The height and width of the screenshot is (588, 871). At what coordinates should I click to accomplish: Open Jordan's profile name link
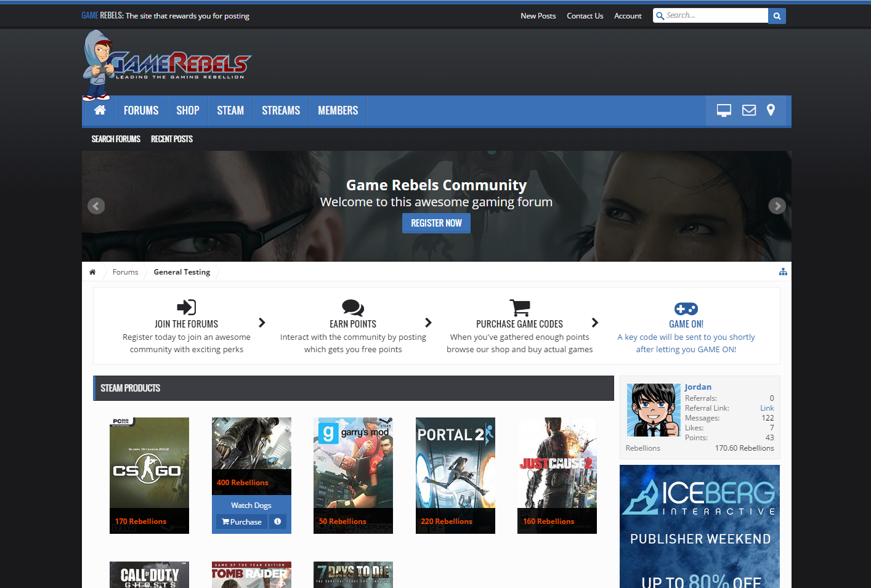point(698,387)
